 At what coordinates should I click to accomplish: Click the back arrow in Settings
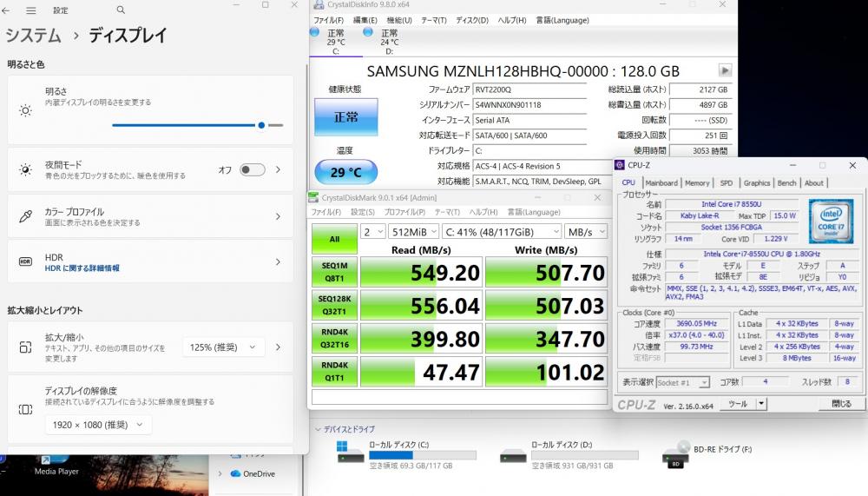[5, 10]
